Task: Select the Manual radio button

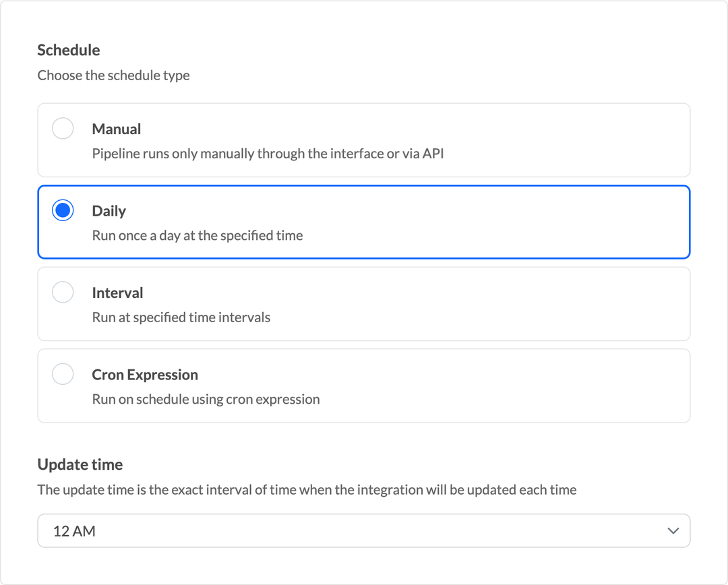Action: coord(63,129)
